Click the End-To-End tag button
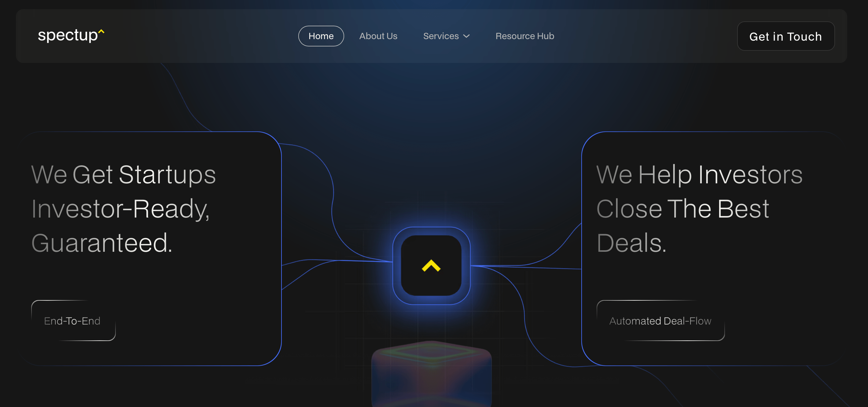 point(72,321)
